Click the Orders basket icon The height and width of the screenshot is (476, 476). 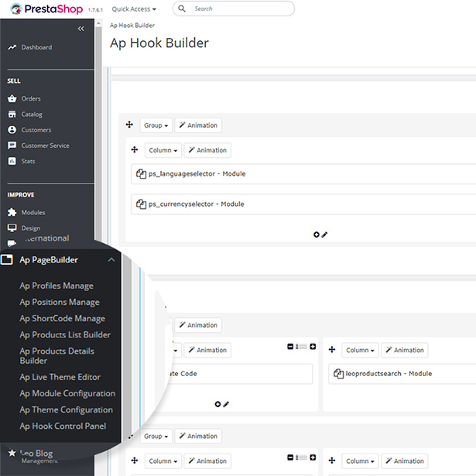click(12, 98)
